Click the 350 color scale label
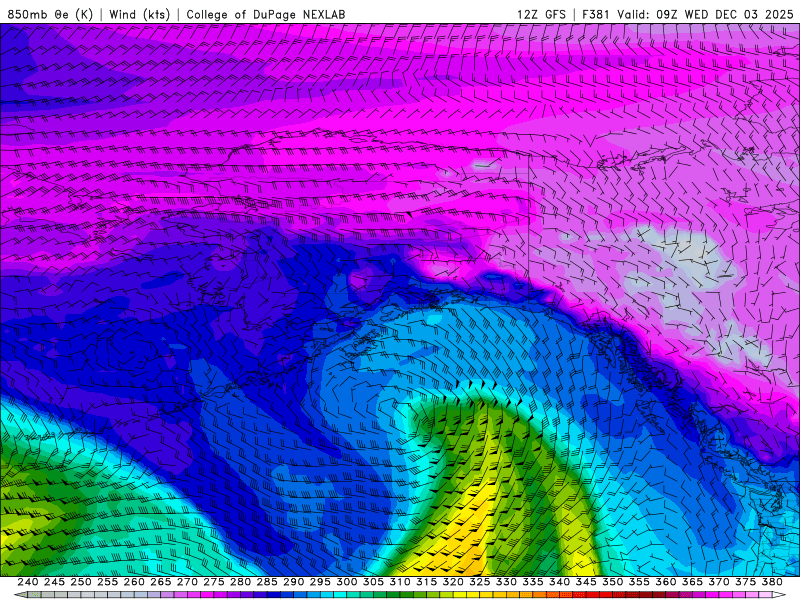The image size is (800, 600). point(613,582)
